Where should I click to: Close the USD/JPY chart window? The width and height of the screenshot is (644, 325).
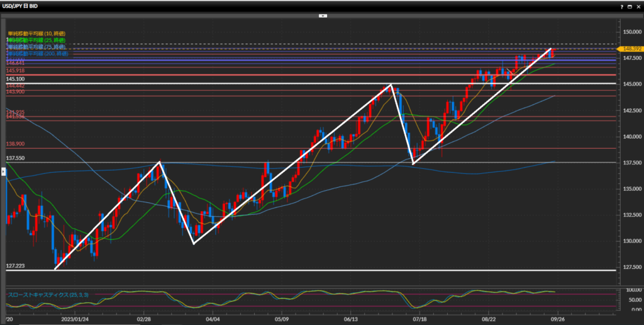pyautogui.click(x=638, y=6)
